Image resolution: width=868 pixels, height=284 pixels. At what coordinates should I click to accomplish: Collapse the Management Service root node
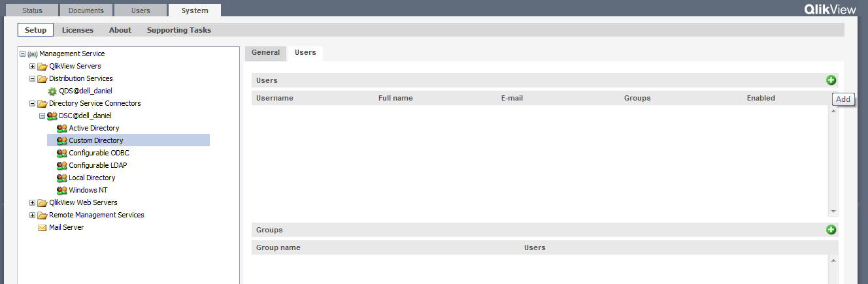pyautogui.click(x=23, y=54)
